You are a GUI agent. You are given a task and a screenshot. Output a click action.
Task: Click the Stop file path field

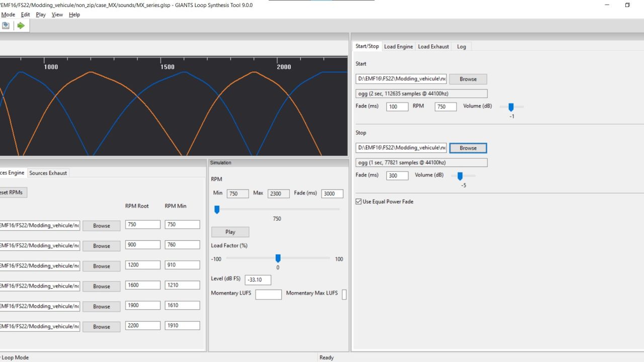coord(401,147)
